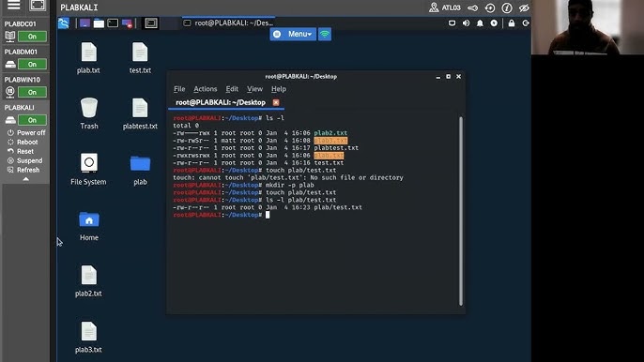Open the terminal View menu
Image resolution: width=644 pixels, height=362 pixels.
(x=254, y=89)
